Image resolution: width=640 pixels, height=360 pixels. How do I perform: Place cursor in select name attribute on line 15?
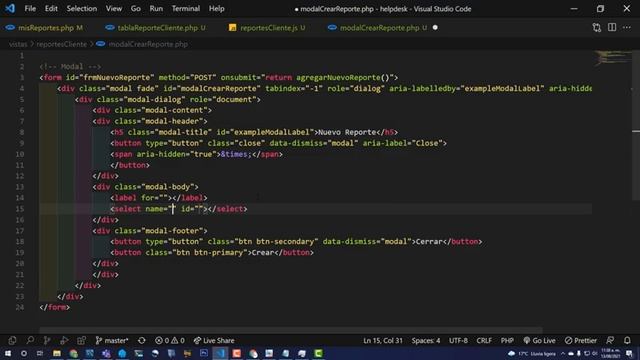point(172,209)
